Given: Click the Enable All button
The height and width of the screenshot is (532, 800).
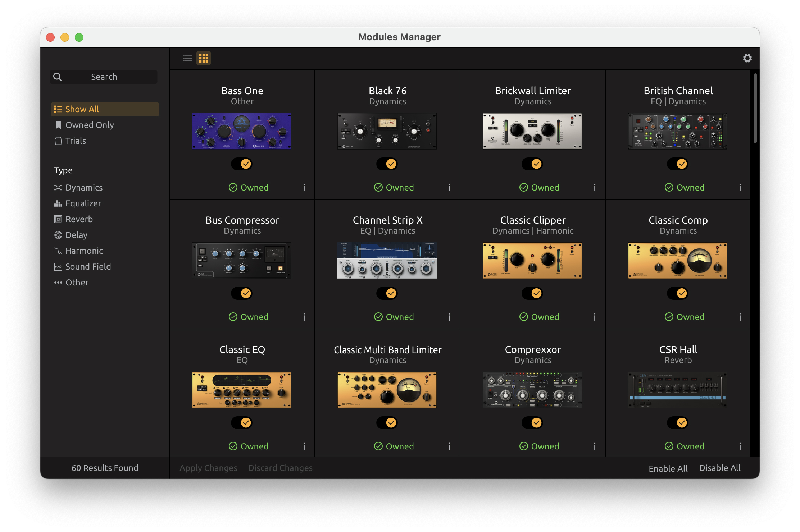Looking at the screenshot, I should click(x=668, y=468).
